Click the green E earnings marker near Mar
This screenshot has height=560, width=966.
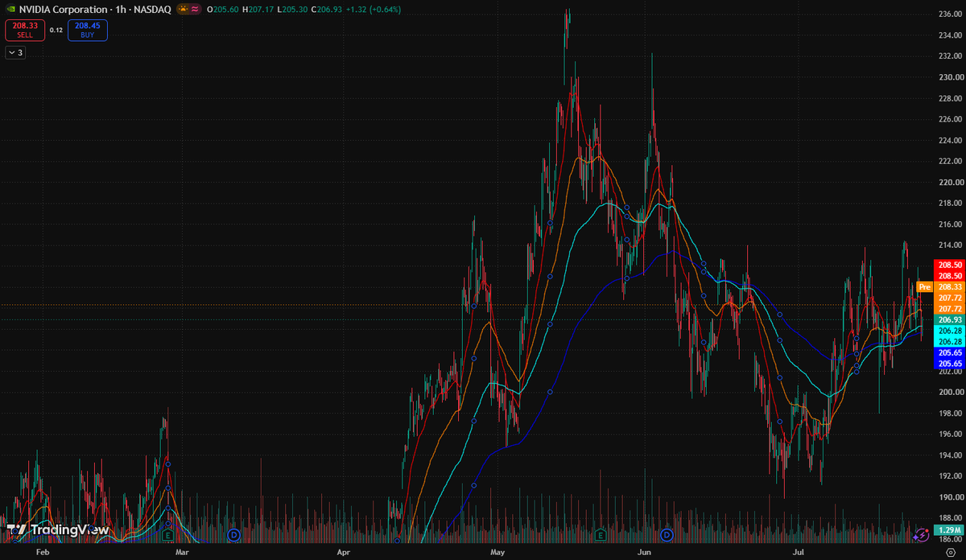coord(168,534)
